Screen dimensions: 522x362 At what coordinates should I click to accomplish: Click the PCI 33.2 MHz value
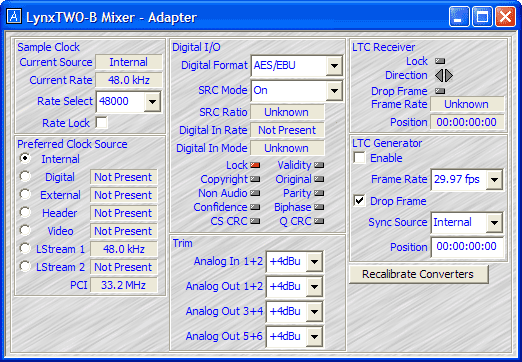click(124, 285)
